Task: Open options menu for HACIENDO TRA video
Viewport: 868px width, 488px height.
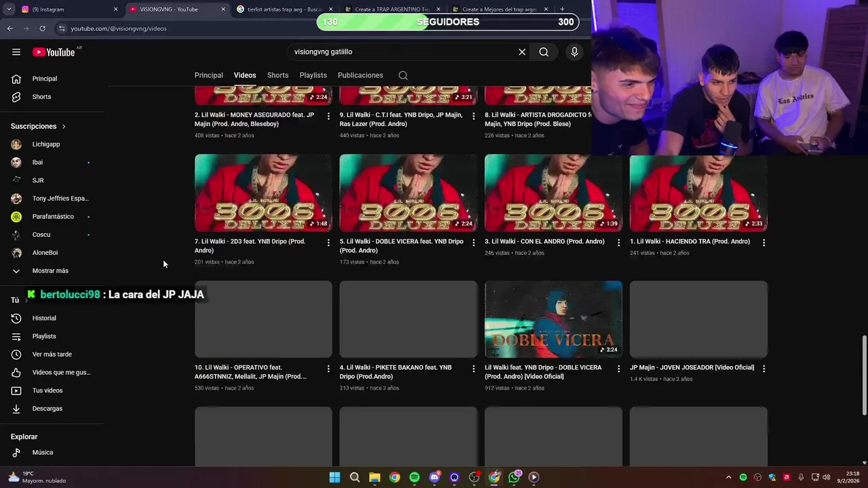Action: tap(764, 243)
